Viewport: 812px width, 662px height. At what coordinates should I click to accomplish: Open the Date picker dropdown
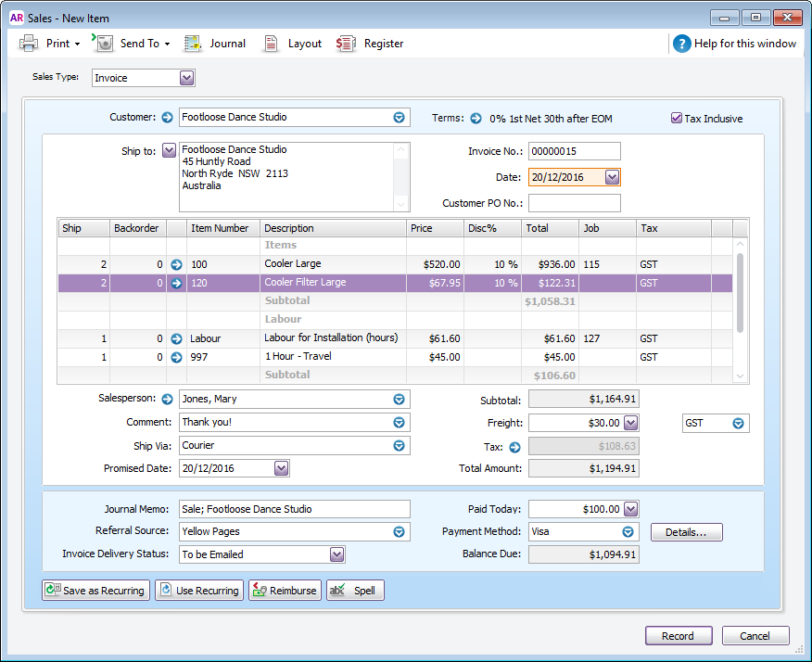click(x=611, y=177)
